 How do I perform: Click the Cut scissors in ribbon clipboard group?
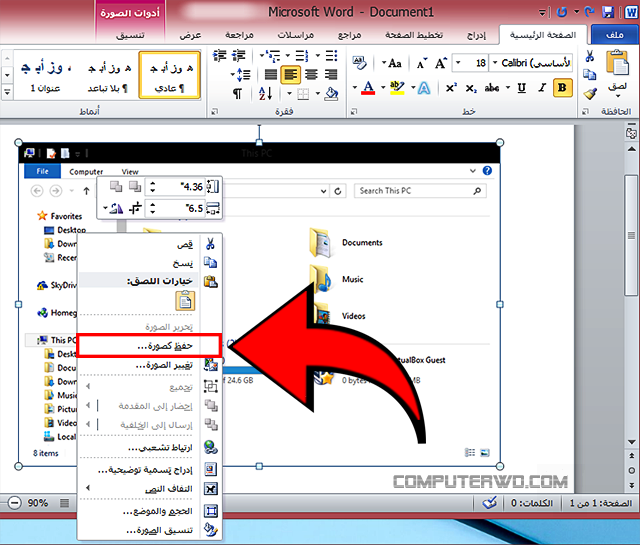589,56
